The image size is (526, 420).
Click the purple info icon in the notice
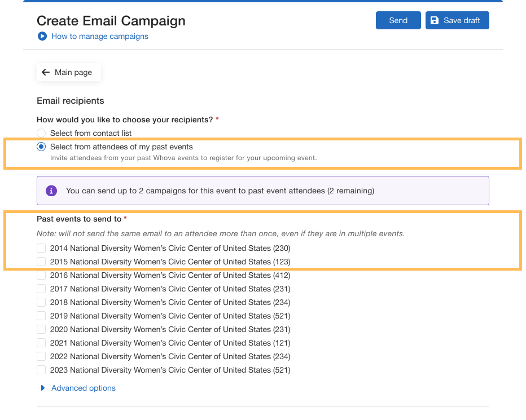click(x=51, y=191)
